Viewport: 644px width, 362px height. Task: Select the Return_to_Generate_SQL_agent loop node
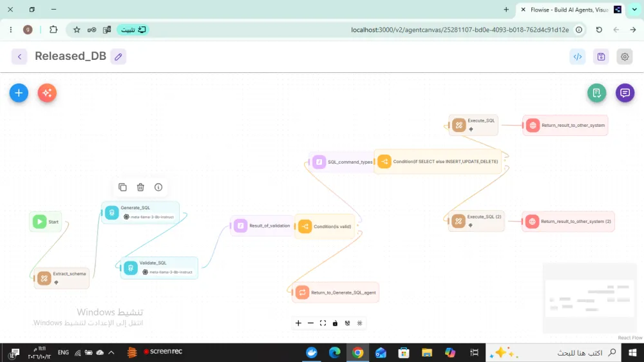[336, 292]
